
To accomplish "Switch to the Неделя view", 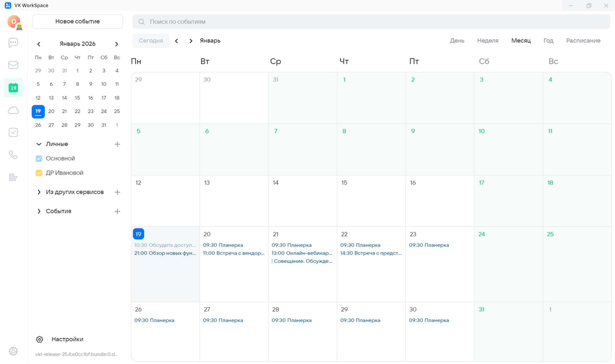I will coord(488,41).
